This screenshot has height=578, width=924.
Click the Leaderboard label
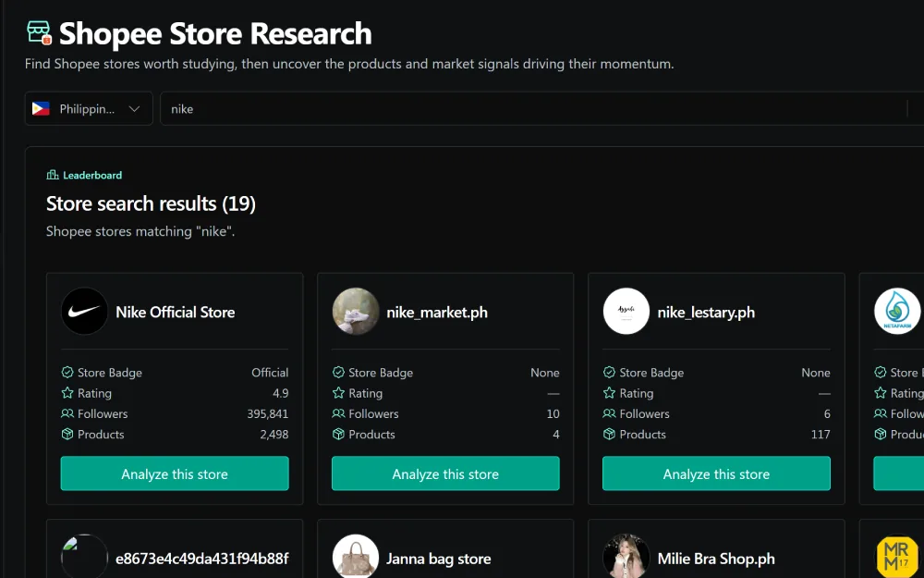click(92, 175)
